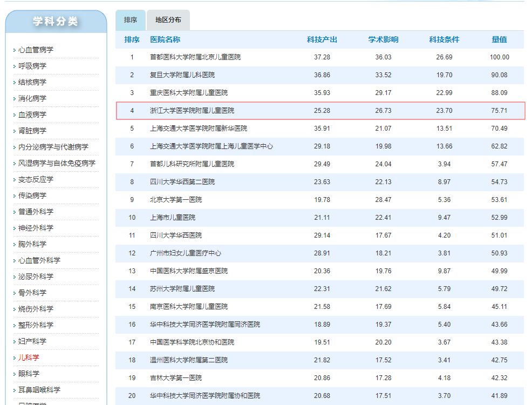This screenshot has width=532, height=405.
Task: Open the 消化病学 category
Action: coord(32,98)
